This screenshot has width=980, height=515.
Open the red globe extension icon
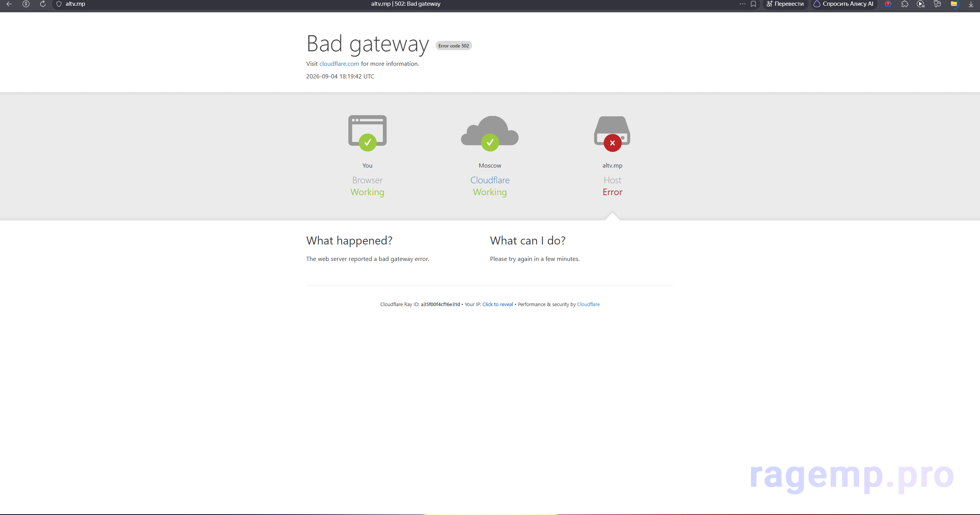888,4
